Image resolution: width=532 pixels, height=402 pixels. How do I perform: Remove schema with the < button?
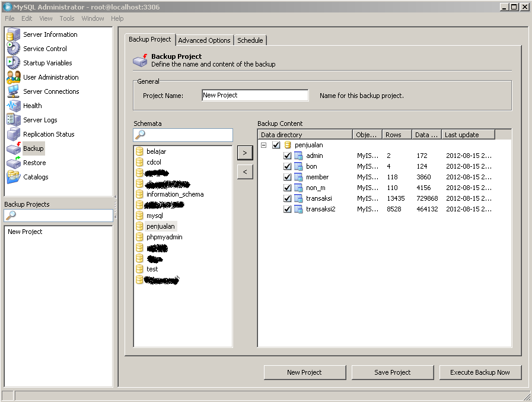click(245, 172)
